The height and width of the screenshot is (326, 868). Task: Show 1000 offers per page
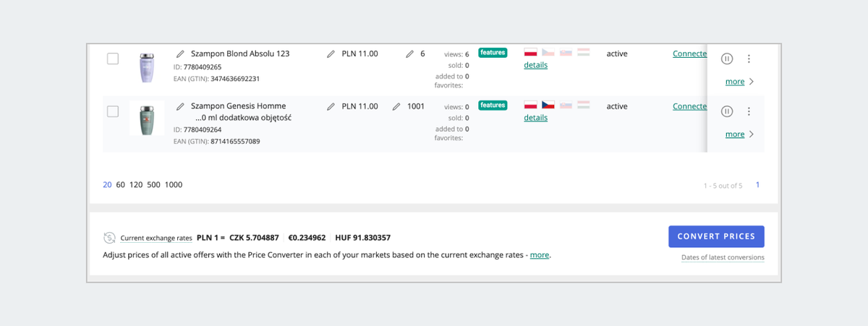tap(174, 185)
